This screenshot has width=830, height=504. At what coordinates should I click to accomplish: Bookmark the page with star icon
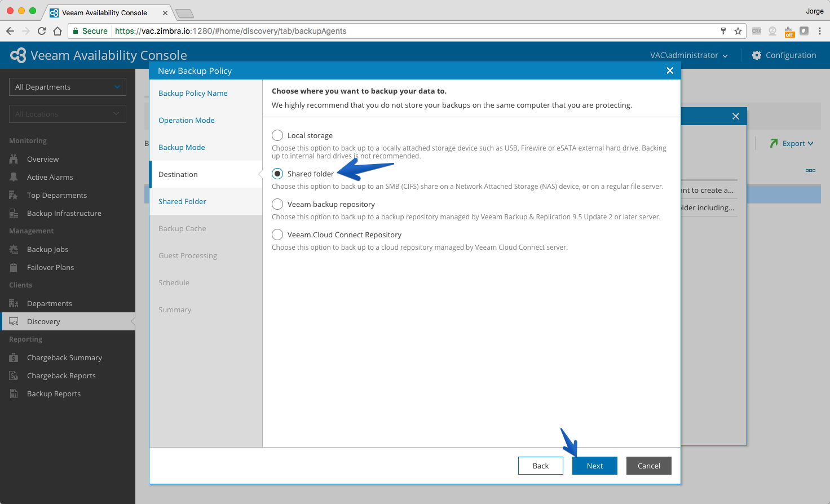738,31
